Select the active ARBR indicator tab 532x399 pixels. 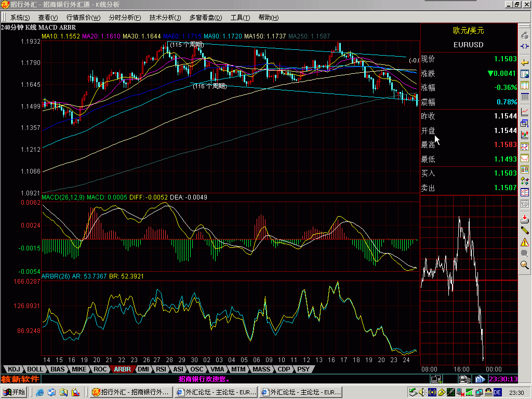tap(122, 369)
